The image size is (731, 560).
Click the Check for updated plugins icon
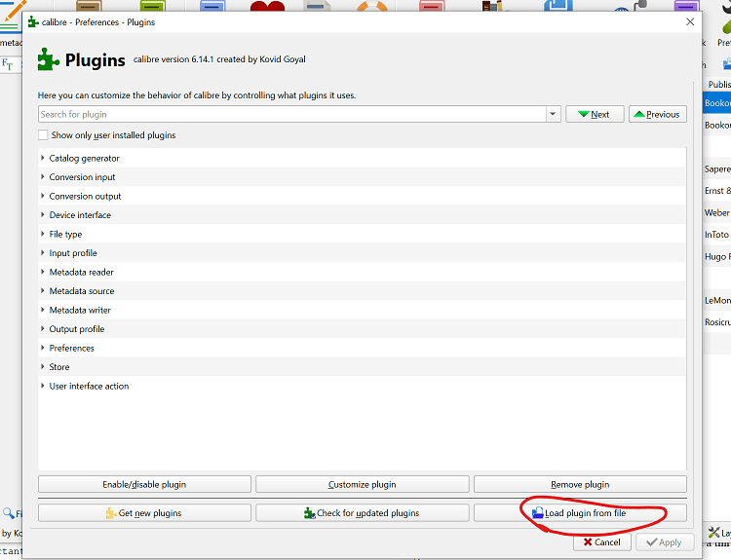(310, 513)
